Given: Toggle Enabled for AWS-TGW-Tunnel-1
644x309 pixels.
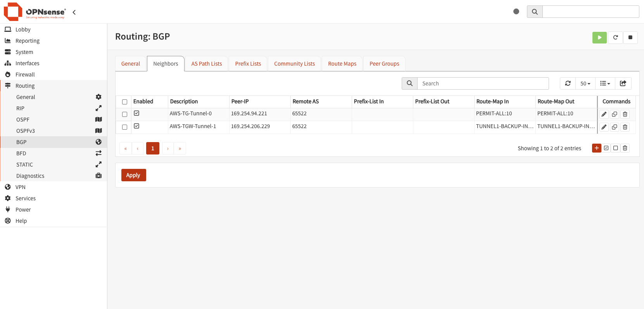Looking at the screenshot, I should [x=136, y=126].
